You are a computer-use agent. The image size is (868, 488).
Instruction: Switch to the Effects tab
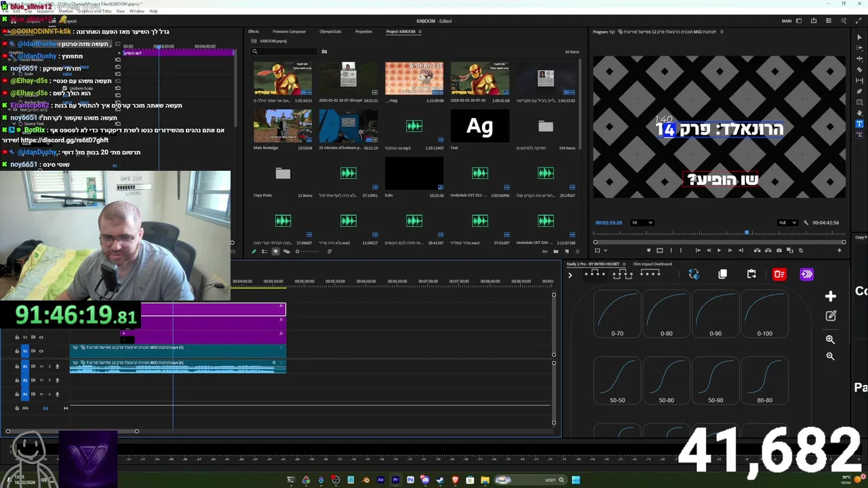tap(254, 32)
